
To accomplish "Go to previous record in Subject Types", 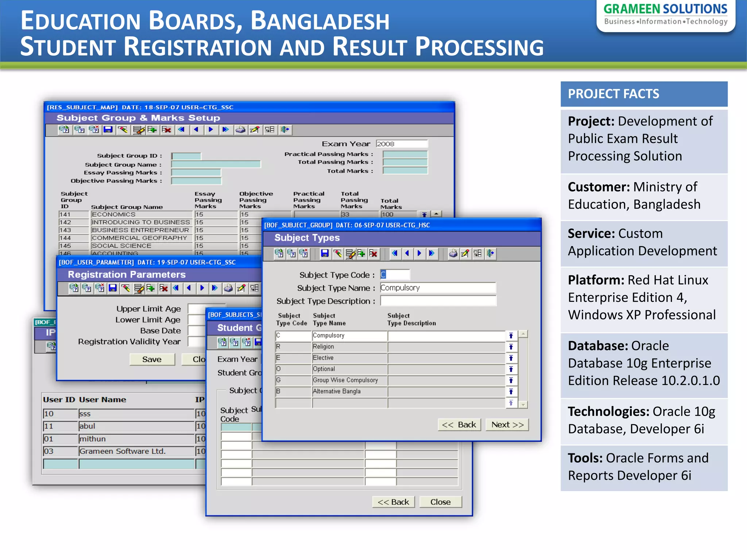I will click(407, 253).
